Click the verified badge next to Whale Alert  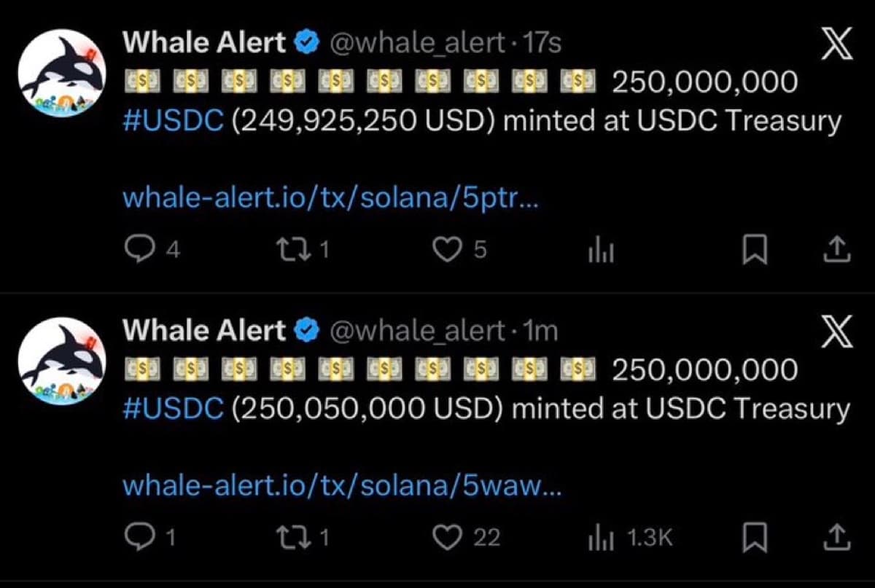[306, 42]
